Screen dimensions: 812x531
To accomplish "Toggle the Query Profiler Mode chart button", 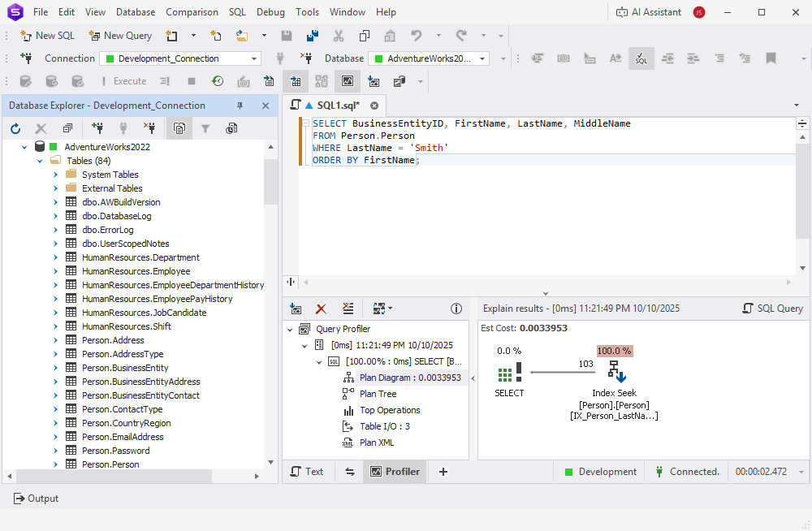I will [x=348, y=81].
